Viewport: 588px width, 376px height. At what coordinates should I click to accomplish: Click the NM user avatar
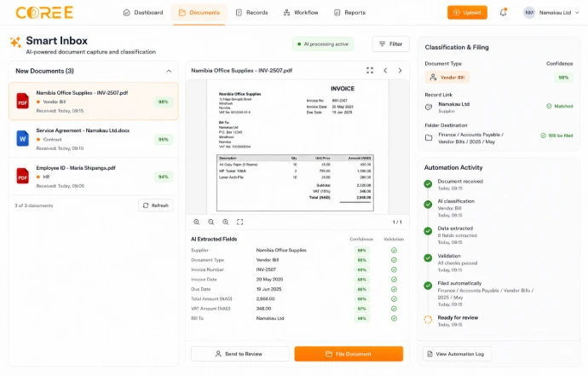point(529,13)
